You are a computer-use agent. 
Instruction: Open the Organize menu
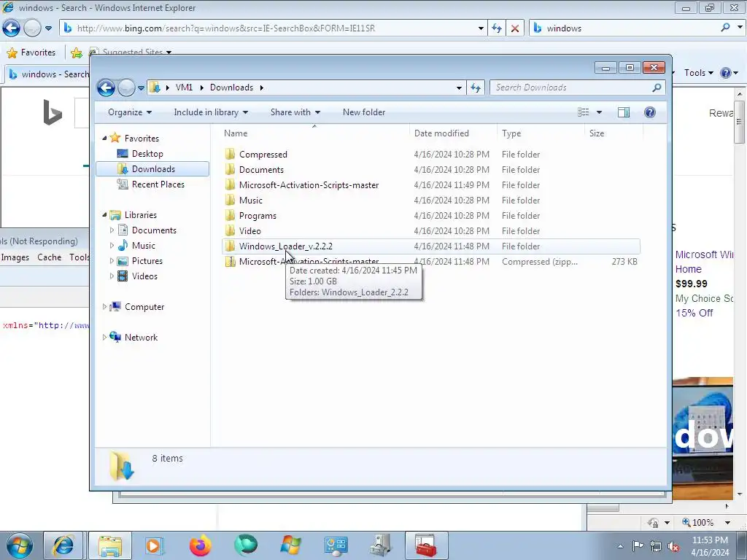(x=130, y=112)
